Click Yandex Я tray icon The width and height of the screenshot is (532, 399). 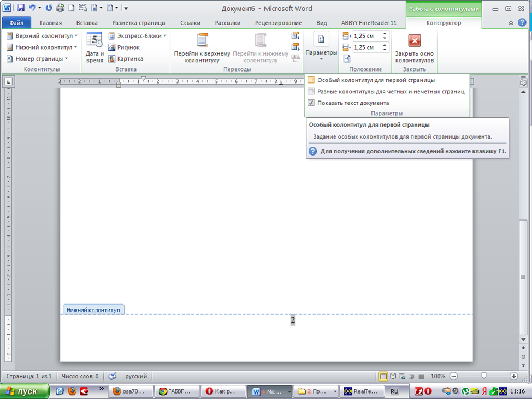(x=484, y=391)
